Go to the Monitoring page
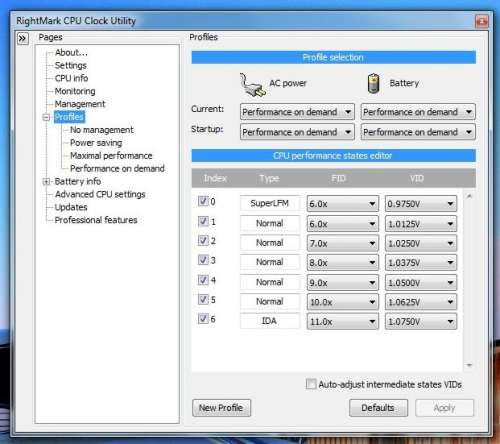Image resolution: width=500 pixels, height=444 pixels. [x=75, y=91]
